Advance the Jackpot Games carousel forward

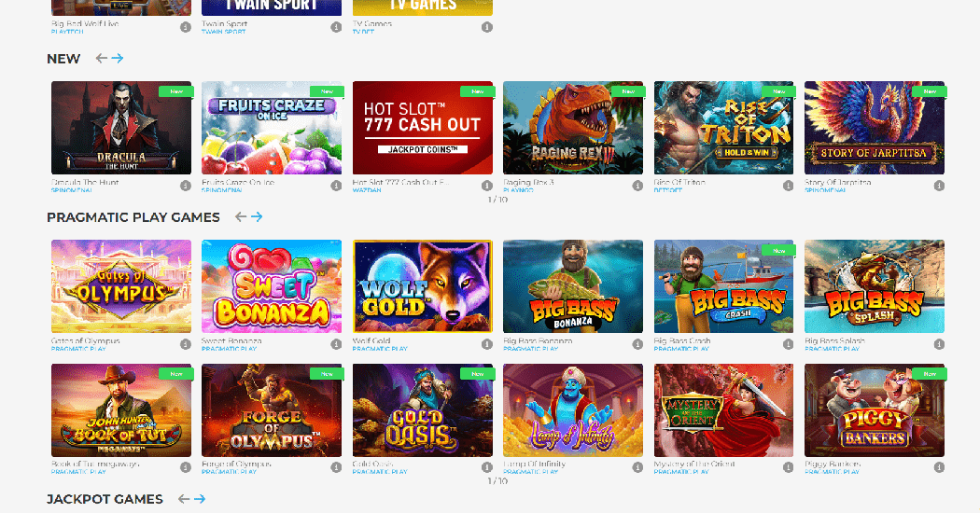coord(200,499)
